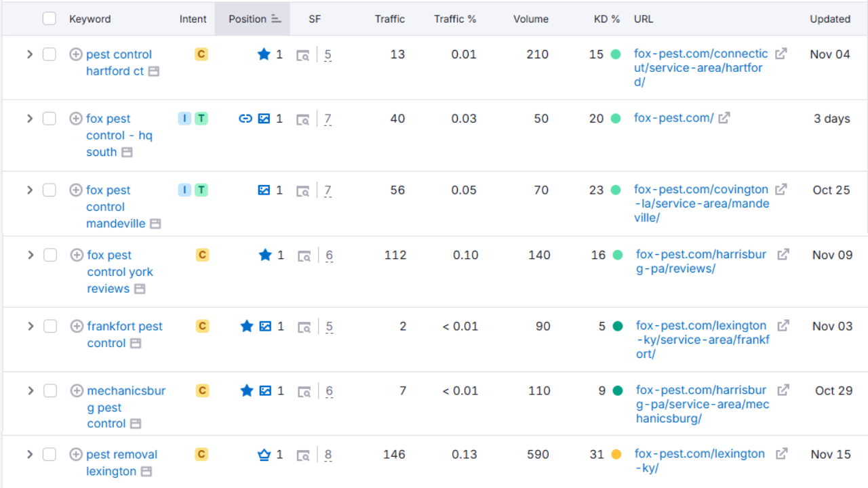Click plus icon beside 'fox pest control york reviews'
This screenshot has width=868, height=488.
(77, 255)
